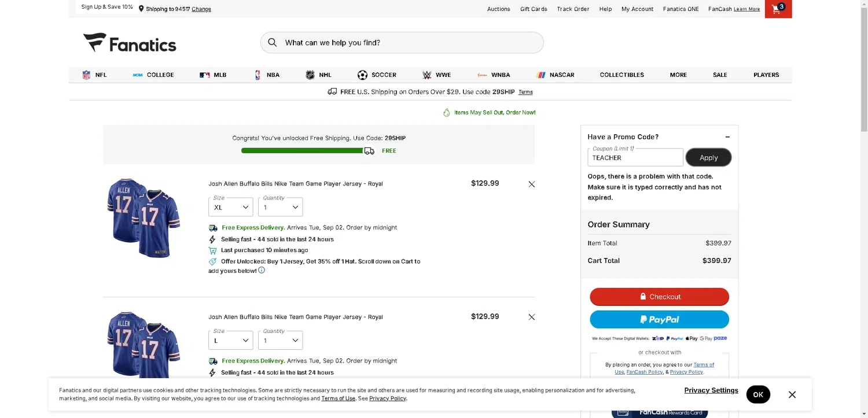Open Fanatics ONE link
The width and height of the screenshot is (868, 418).
[681, 9]
